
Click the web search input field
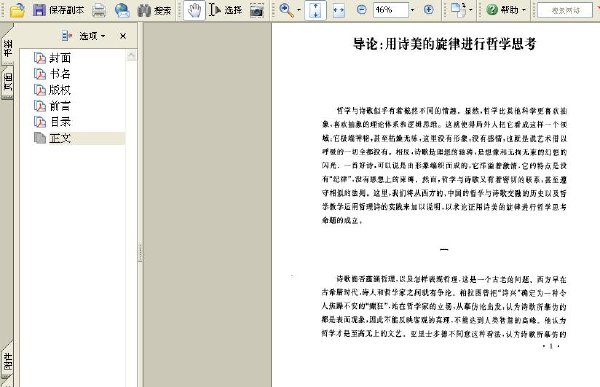pyautogui.click(x=566, y=11)
